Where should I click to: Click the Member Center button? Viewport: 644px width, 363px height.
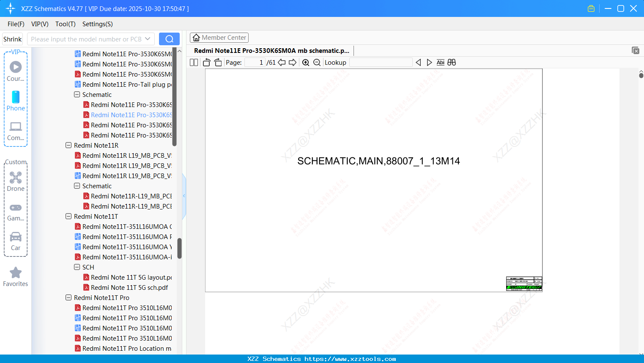point(219,38)
